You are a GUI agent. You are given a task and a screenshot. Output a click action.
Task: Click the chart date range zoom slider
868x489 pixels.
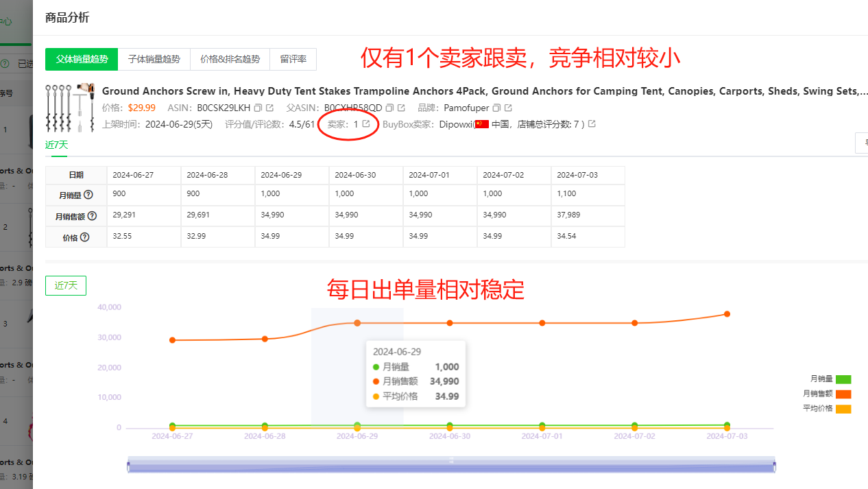point(451,466)
